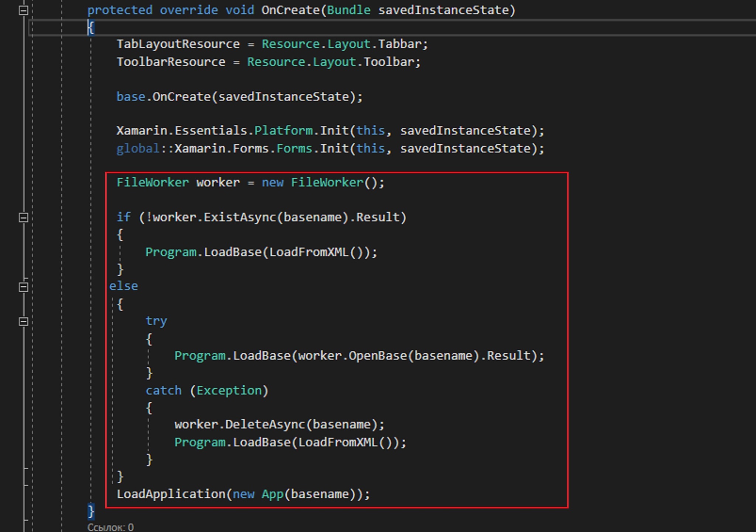Collapse the OnCreate method fold marker

click(23, 10)
